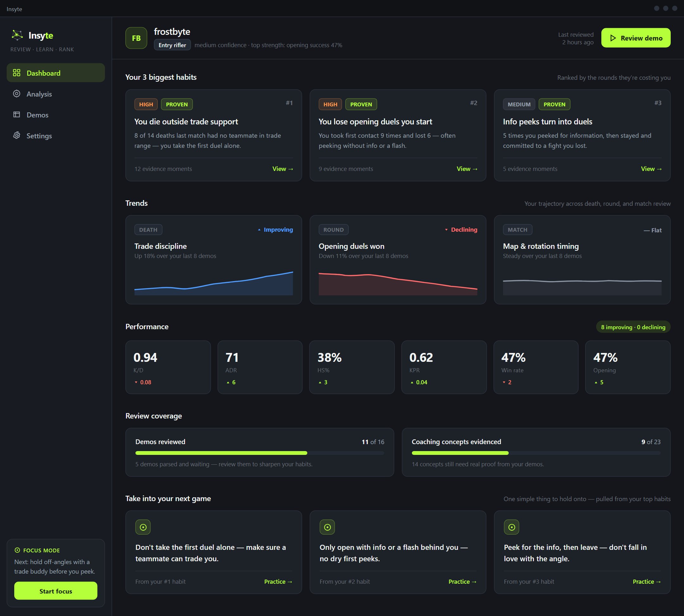This screenshot has height=616, width=684.
Task: Click the 38% HS% stat card
Action: (352, 367)
